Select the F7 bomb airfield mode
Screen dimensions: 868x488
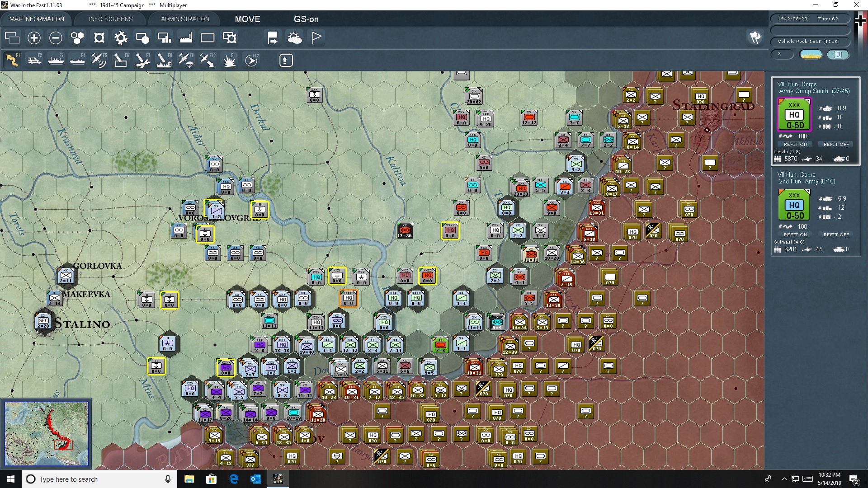point(142,60)
